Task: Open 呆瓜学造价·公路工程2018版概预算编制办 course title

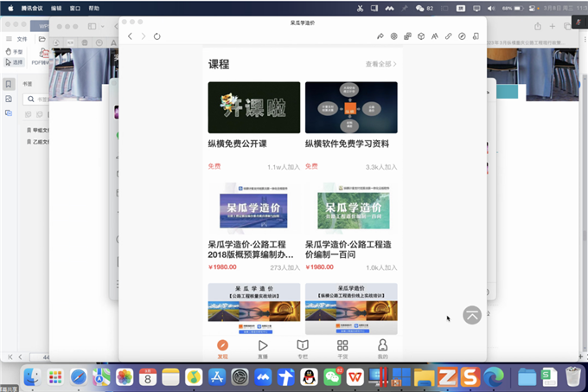Action: [x=251, y=249]
